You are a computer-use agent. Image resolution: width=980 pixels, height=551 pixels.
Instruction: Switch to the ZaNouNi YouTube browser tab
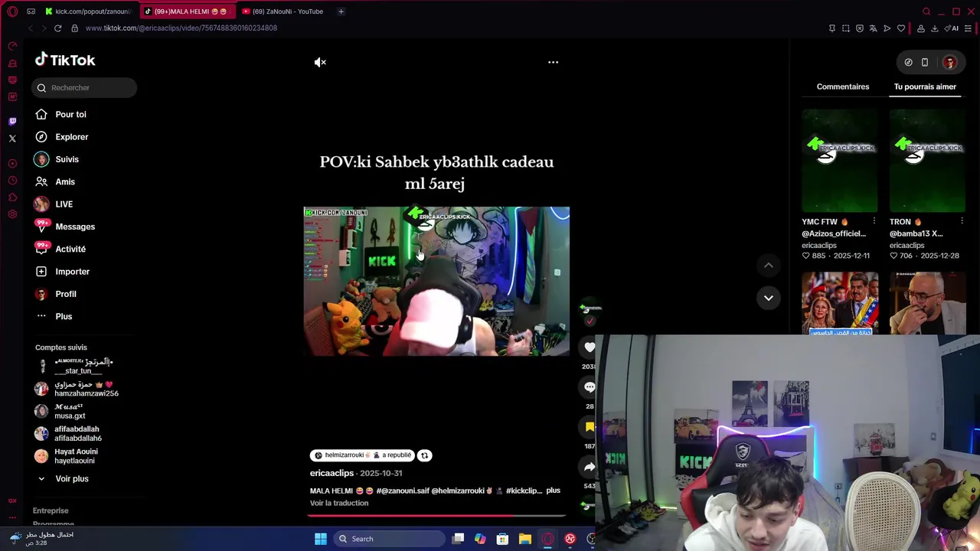click(x=283, y=11)
